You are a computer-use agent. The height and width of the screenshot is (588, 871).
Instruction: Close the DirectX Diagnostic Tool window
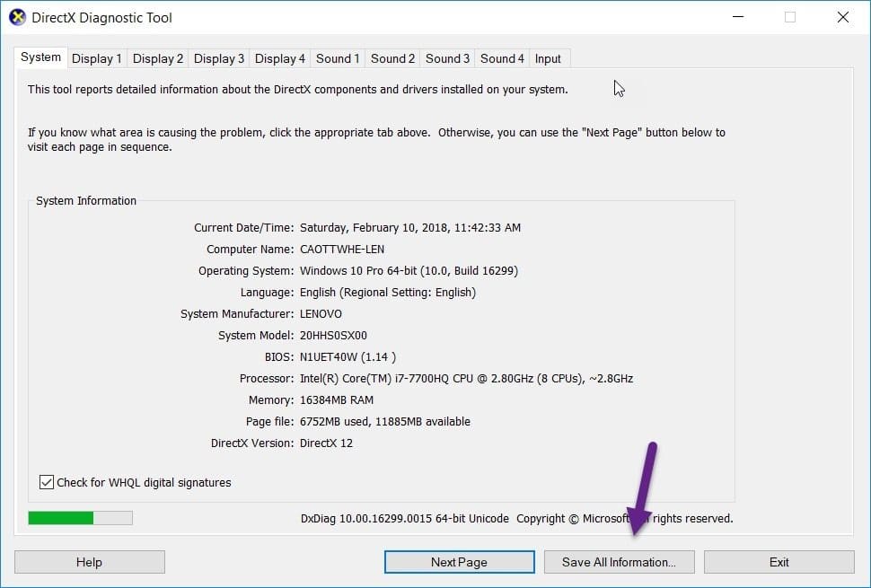[x=842, y=17]
